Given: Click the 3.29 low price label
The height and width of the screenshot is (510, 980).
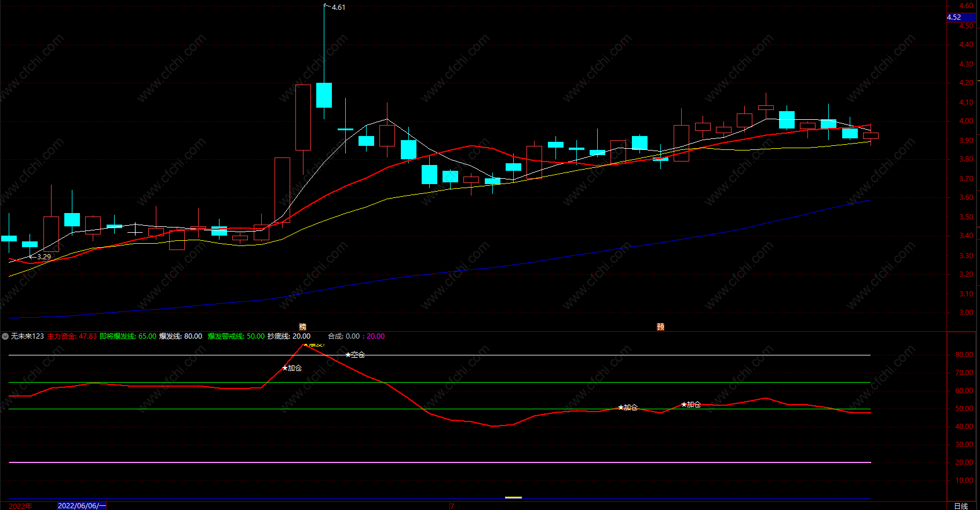Looking at the screenshot, I should [x=44, y=256].
